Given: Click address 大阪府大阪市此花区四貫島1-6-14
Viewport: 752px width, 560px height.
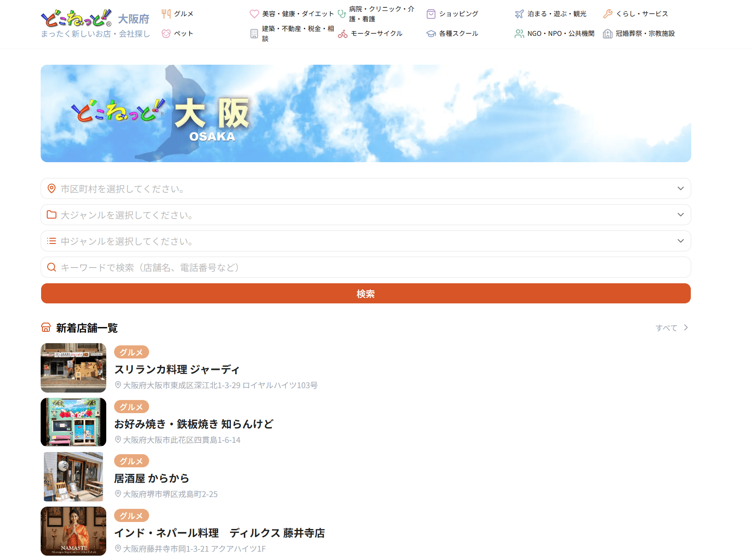Looking at the screenshot, I should pos(182,440).
